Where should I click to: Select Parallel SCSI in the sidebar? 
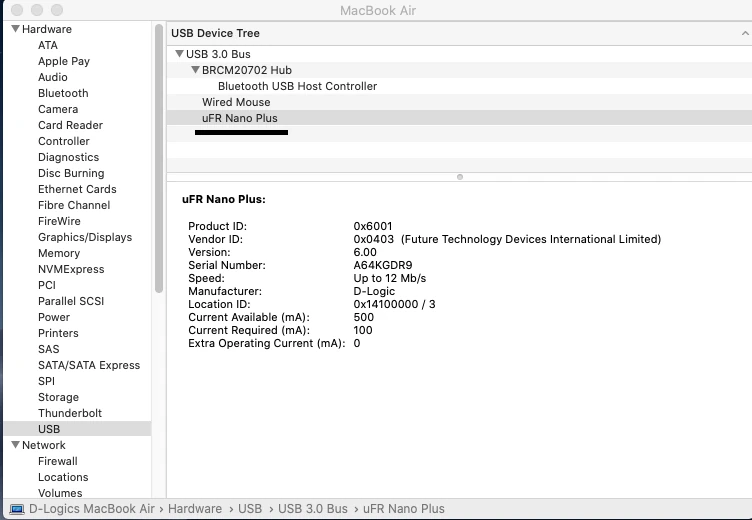[x=71, y=301]
